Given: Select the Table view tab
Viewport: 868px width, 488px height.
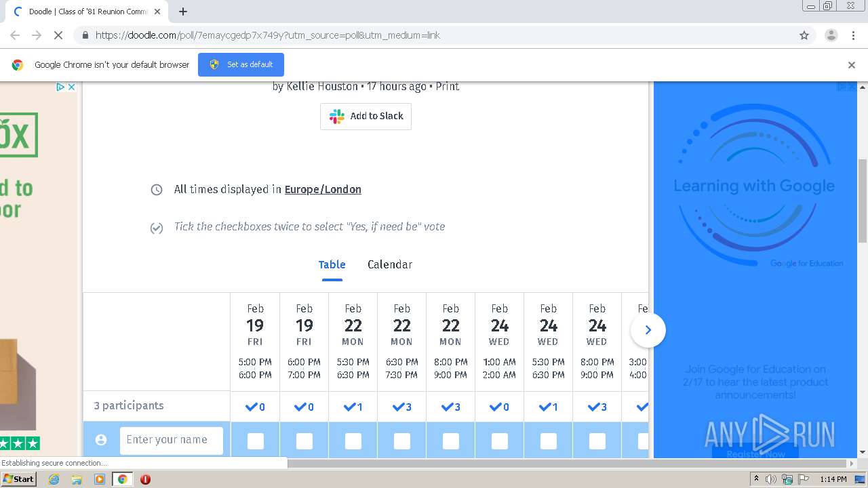Looking at the screenshot, I should 332,264.
